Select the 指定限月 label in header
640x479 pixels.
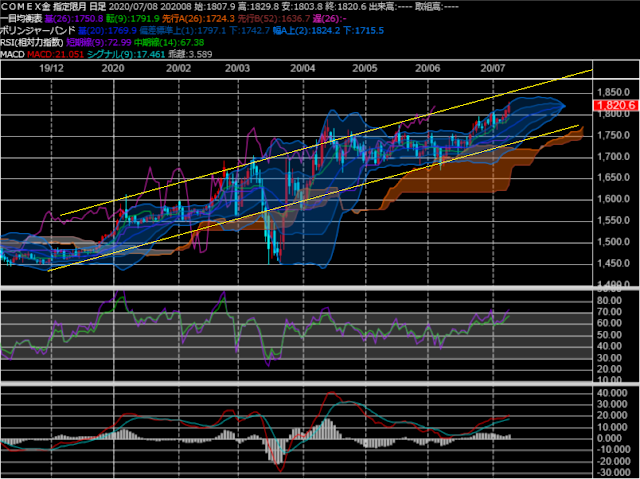[70, 7]
